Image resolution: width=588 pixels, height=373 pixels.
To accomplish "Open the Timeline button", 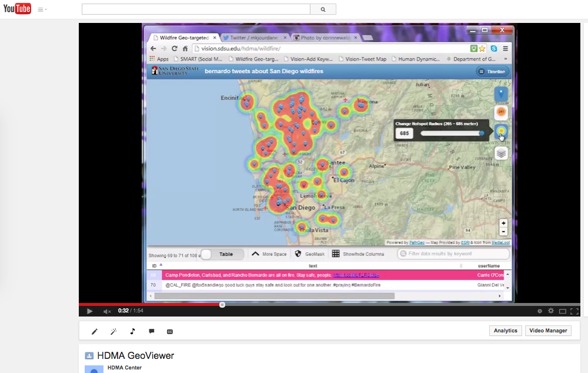I will tap(492, 71).
